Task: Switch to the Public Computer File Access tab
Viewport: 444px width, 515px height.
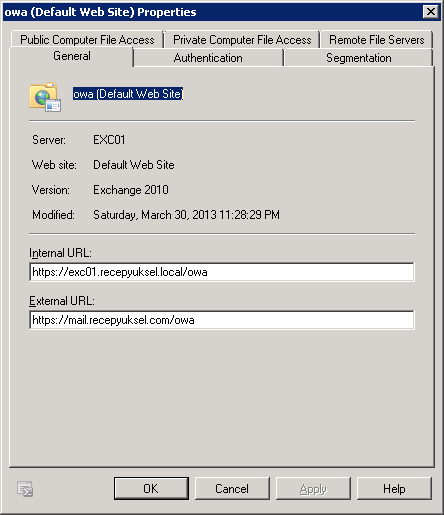Action: pyautogui.click(x=87, y=40)
